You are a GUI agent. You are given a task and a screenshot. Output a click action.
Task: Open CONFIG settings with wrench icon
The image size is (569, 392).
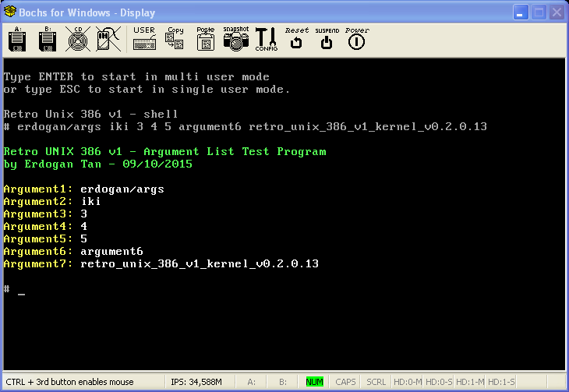pos(266,39)
